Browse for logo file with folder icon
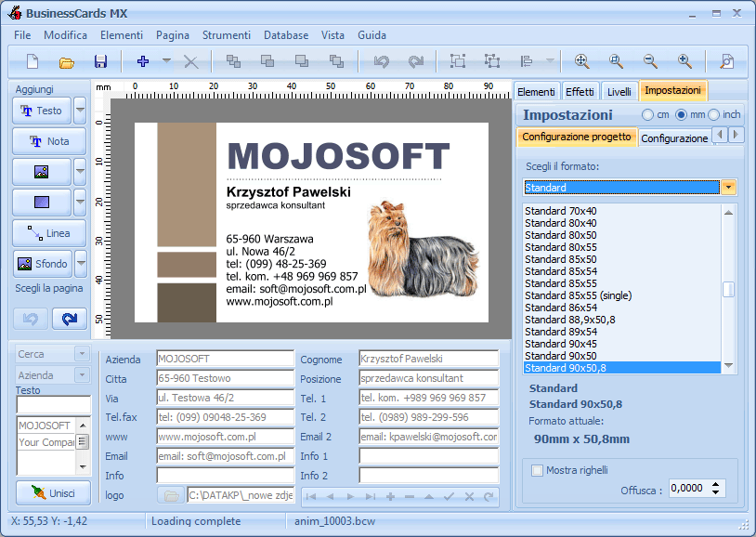756x537 pixels. (171, 495)
